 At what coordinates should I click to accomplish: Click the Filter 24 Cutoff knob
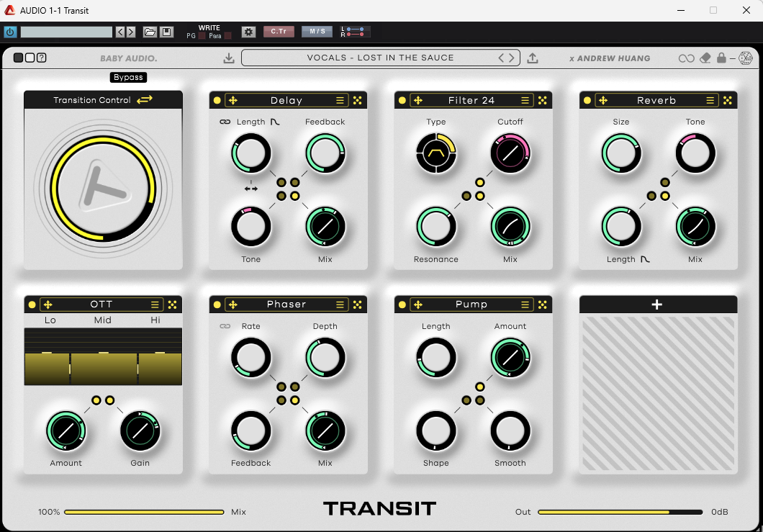click(510, 153)
